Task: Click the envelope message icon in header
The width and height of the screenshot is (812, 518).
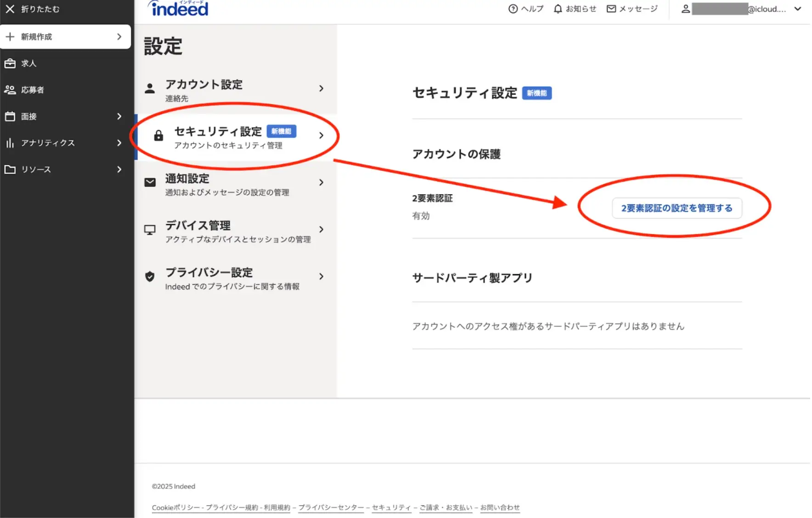Action: point(611,9)
